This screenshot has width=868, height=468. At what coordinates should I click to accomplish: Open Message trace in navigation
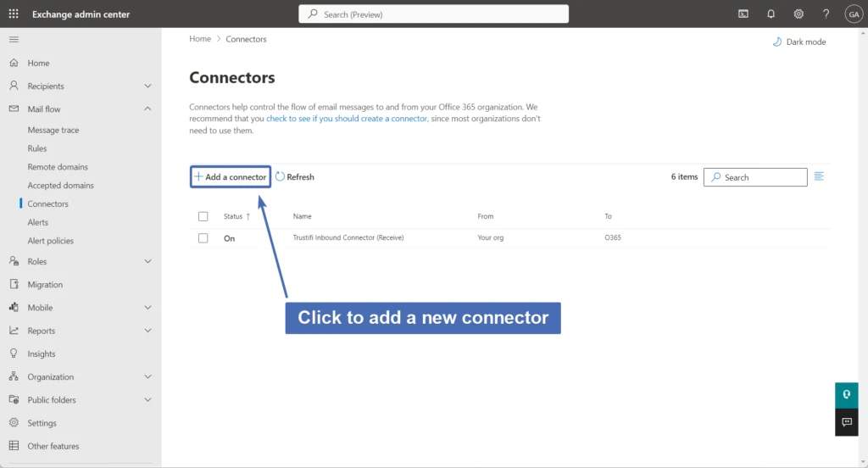coord(53,131)
